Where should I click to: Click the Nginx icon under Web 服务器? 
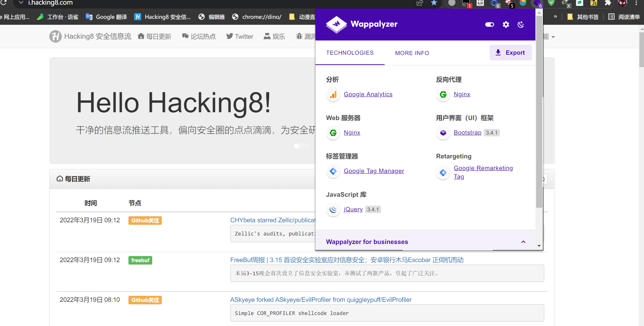point(333,133)
